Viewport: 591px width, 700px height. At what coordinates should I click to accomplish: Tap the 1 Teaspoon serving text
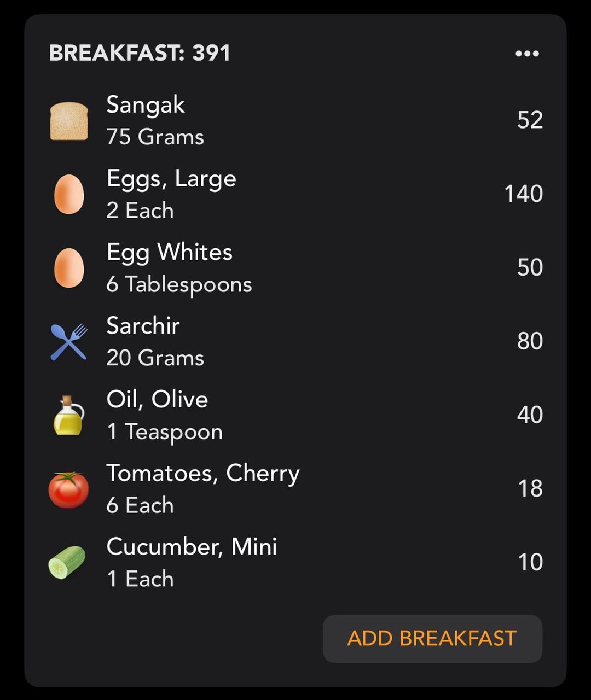[165, 432]
